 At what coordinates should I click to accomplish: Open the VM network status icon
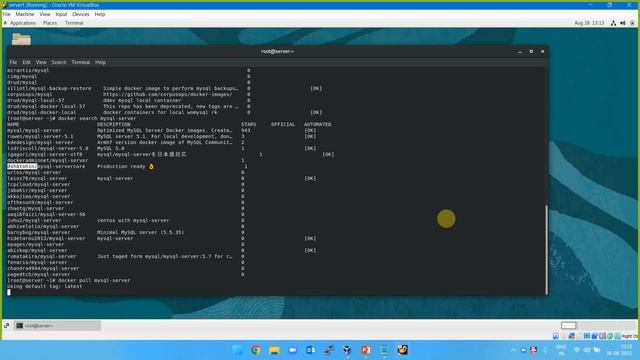point(613,23)
